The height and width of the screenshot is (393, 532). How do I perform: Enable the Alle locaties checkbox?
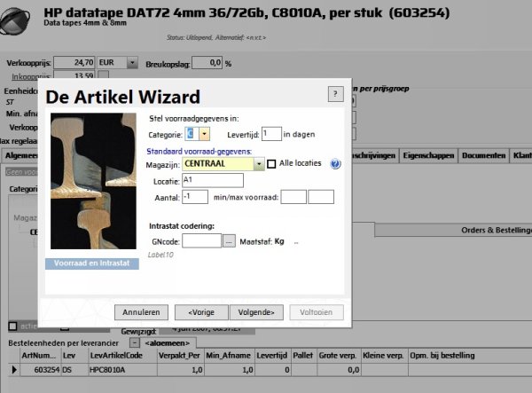click(x=271, y=164)
